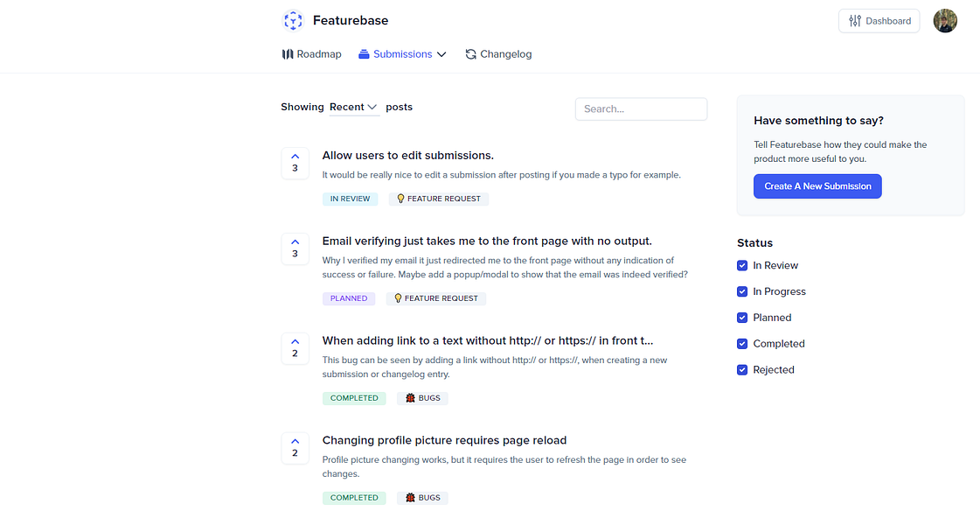Uncheck the In Review status filter
Viewport: 980px width, 525px height.
tap(742, 265)
